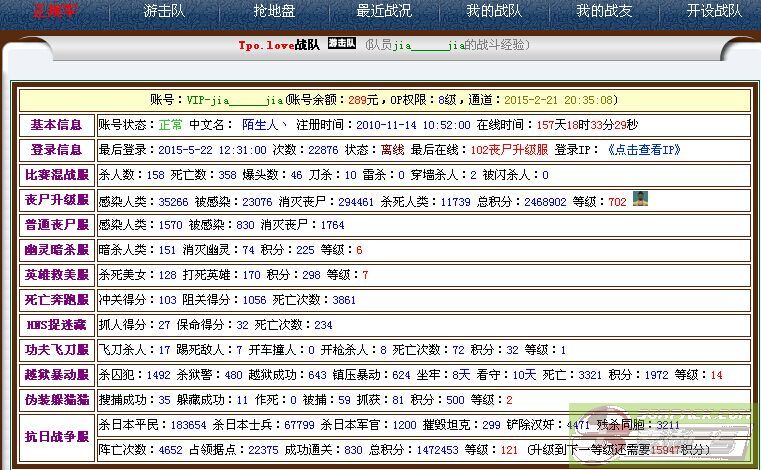Click the 游击队 badge next to the team name
This screenshot has width=761, height=470.
(342, 44)
